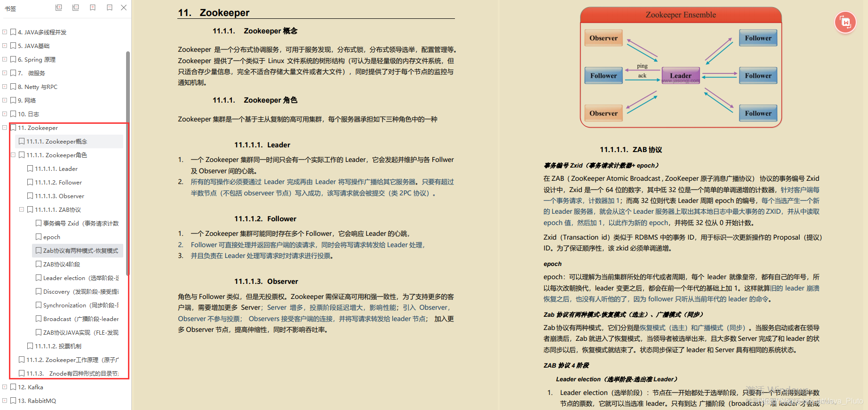Click the 11.1.1.2. Follower section heading
The height and width of the screenshot is (410, 868).
[265, 219]
